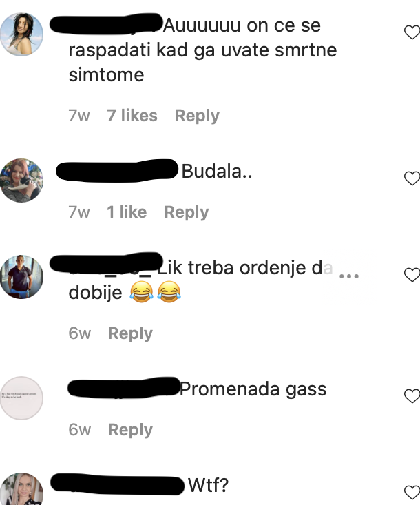Image resolution: width=420 pixels, height=505 pixels.
Task: Open avatar of the 'Budala..' commenter
Action: [x=21, y=181]
